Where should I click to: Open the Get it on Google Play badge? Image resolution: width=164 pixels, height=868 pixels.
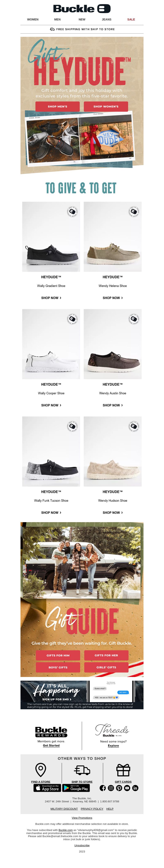point(76,788)
